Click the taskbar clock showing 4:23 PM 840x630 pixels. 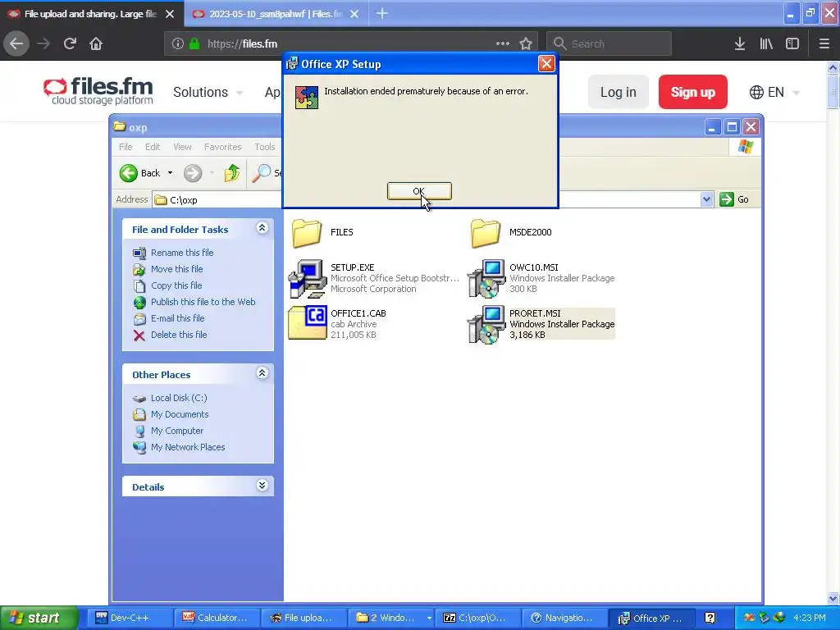(x=810, y=618)
